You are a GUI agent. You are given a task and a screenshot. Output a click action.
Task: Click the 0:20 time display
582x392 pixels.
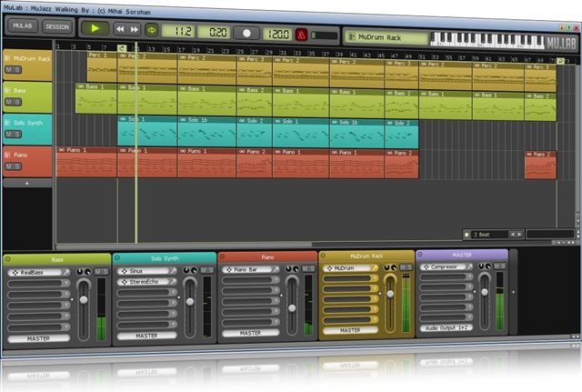[x=215, y=33]
